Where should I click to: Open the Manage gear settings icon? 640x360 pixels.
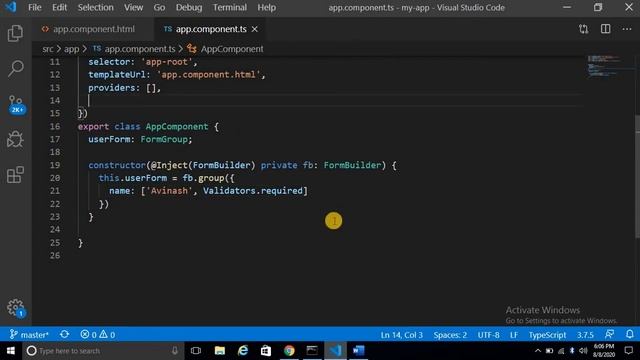point(16,308)
